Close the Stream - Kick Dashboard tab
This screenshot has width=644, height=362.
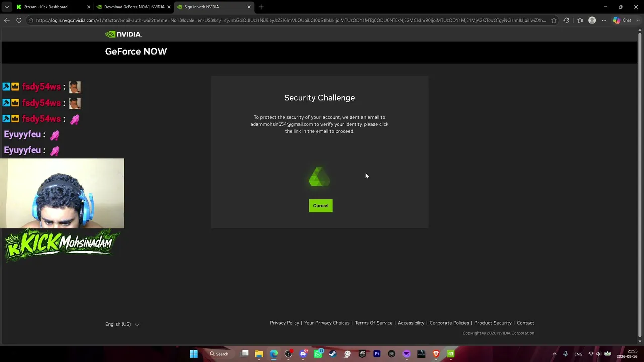point(89,7)
